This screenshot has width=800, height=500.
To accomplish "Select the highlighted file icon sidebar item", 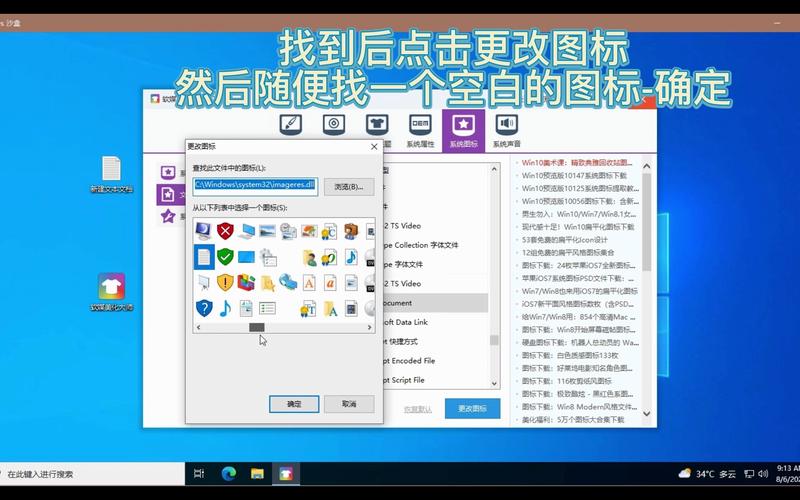I will coord(168,194).
